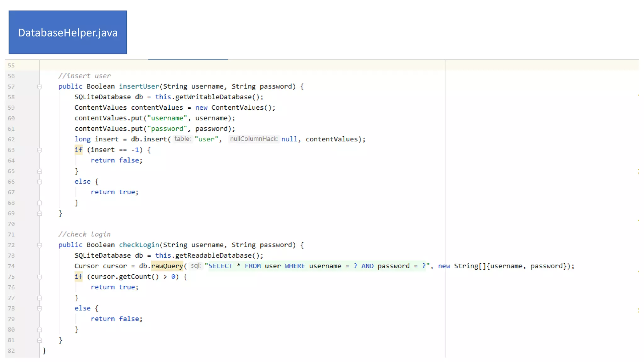Click cursor.getCount() on line 75
Screen dimensions: 644x362
[x=125, y=277]
